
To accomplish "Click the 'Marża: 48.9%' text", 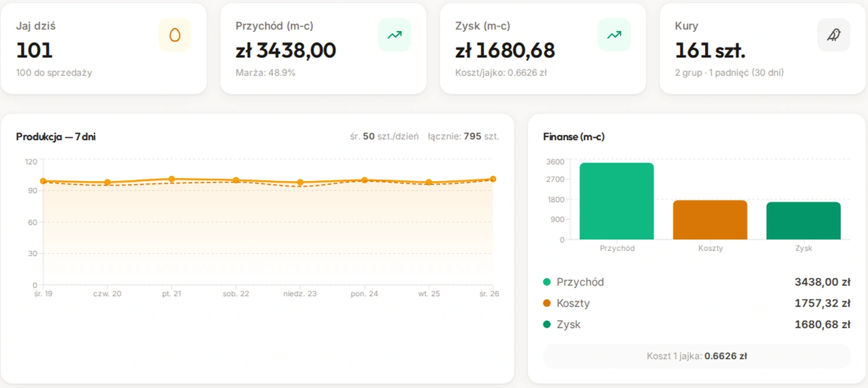I will pos(265,73).
